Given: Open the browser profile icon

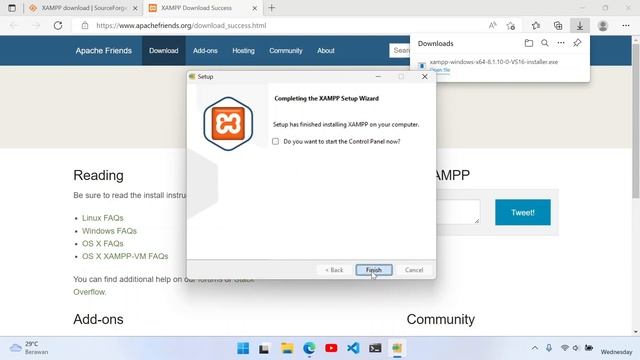Looking at the screenshot, I should [603, 25].
